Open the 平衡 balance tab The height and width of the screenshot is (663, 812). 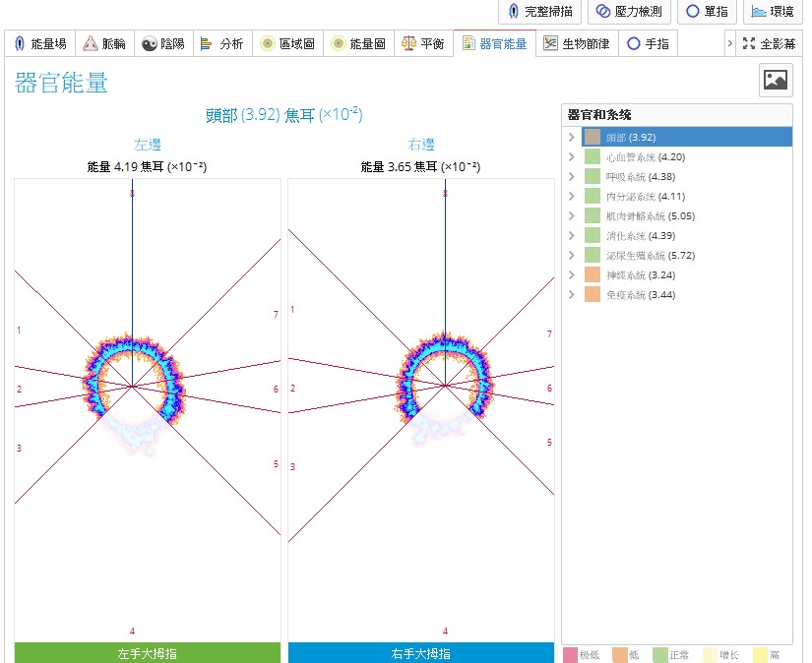(x=423, y=44)
